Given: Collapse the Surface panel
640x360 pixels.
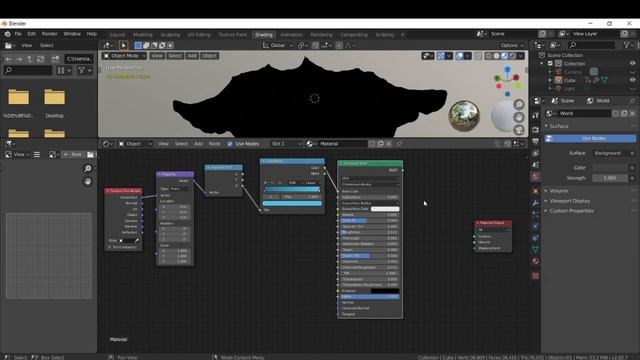Looking at the screenshot, I should (x=558, y=126).
